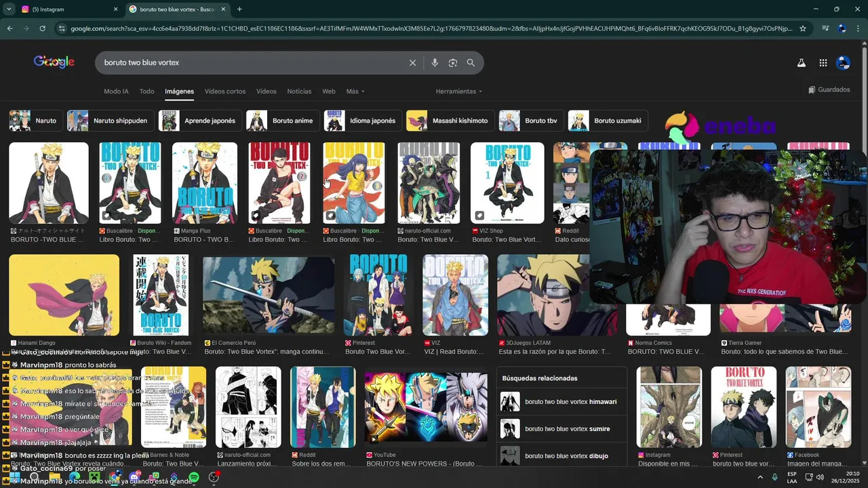Open naruto-official.com image result in top row
868x488 pixels.
(x=428, y=183)
